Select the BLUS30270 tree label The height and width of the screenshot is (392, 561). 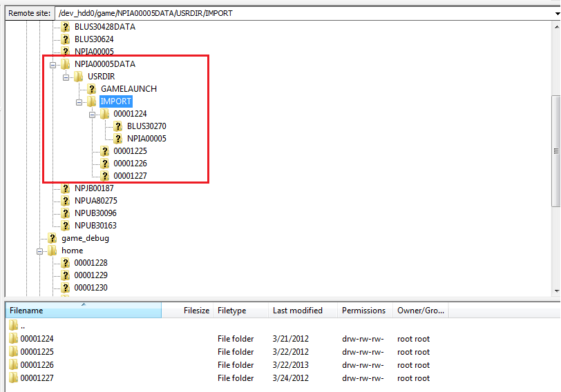(x=146, y=126)
